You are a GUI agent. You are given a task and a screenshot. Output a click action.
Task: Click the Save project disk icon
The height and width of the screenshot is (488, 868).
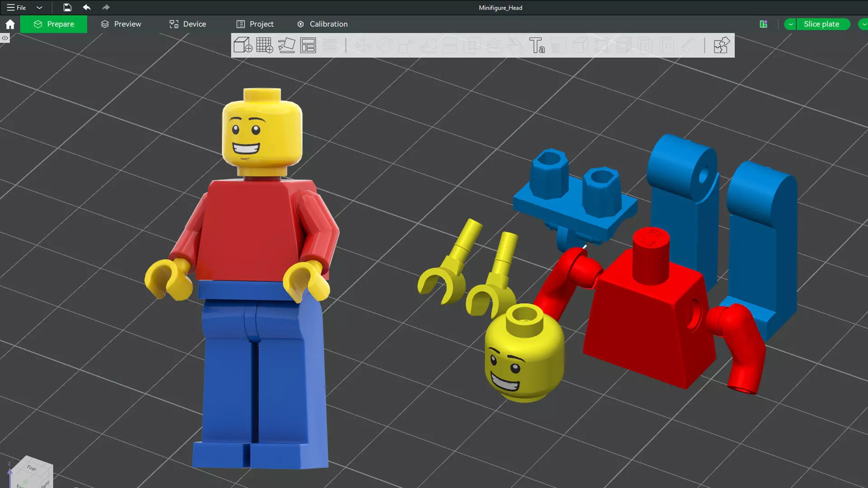coord(67,7)
